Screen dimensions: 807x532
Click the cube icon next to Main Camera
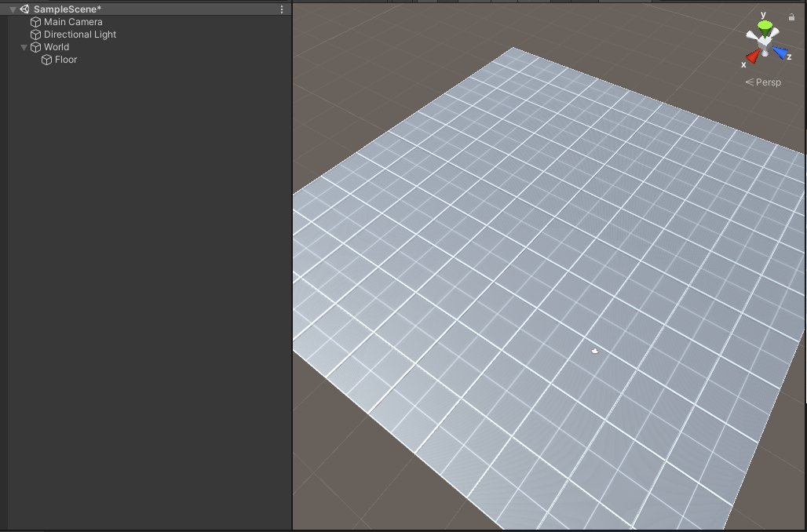click(x=35, y=22)
